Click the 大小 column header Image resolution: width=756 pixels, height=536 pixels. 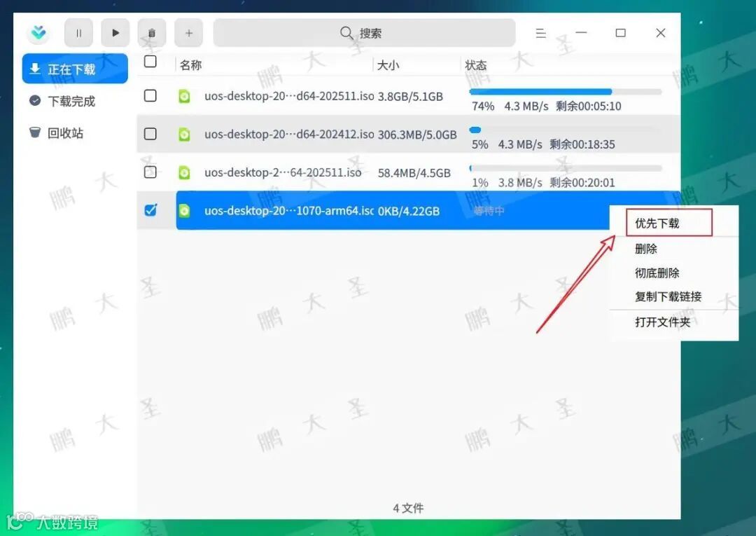(x=388, y=65)
